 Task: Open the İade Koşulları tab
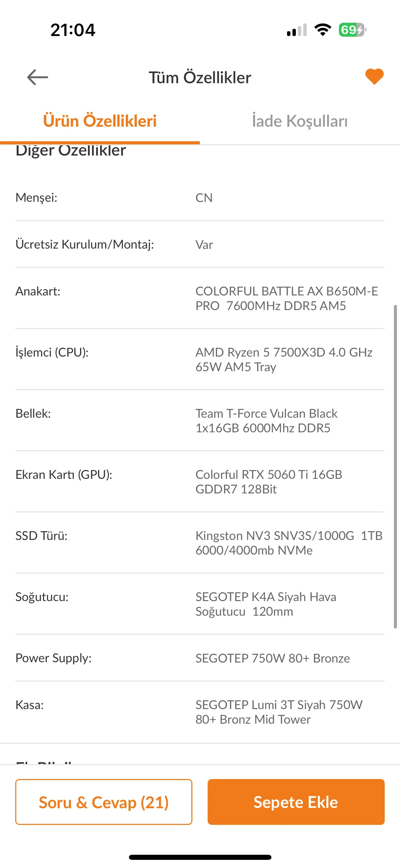[300, 121]
